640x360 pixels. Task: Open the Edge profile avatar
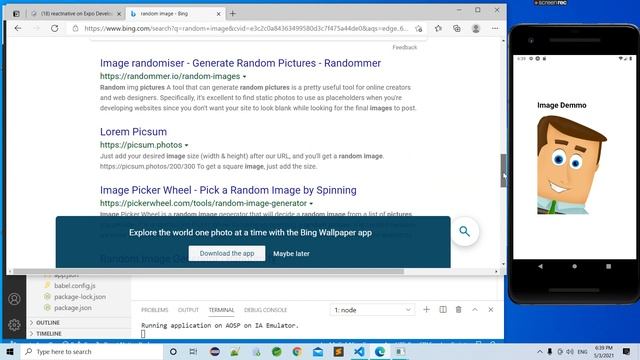coord(476,29)
